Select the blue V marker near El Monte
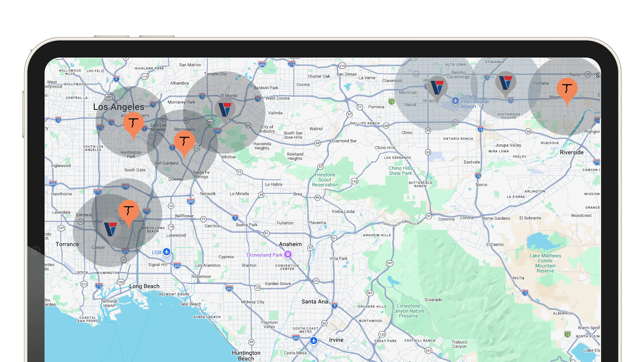 click(225, 109)
